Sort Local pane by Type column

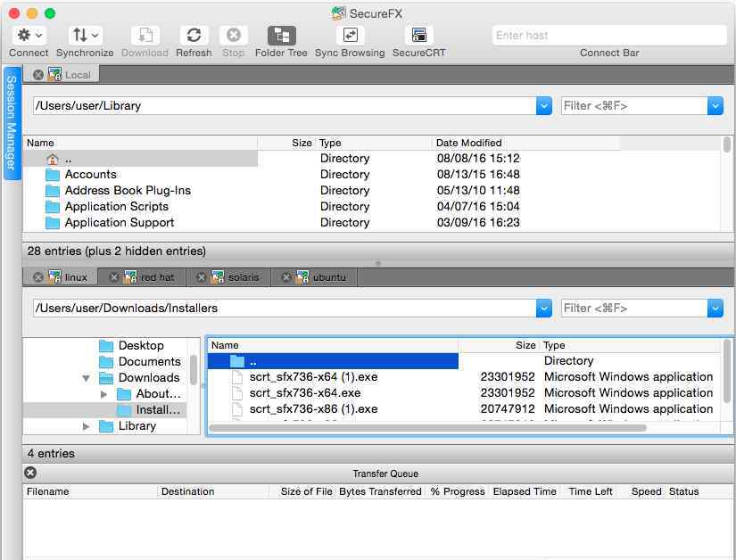(374, 143)
